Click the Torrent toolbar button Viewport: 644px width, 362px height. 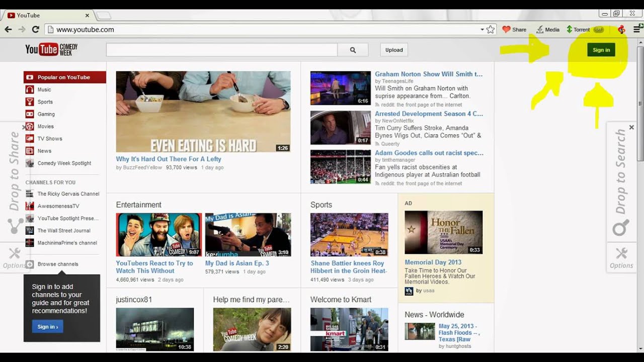(x=585, y=30)
